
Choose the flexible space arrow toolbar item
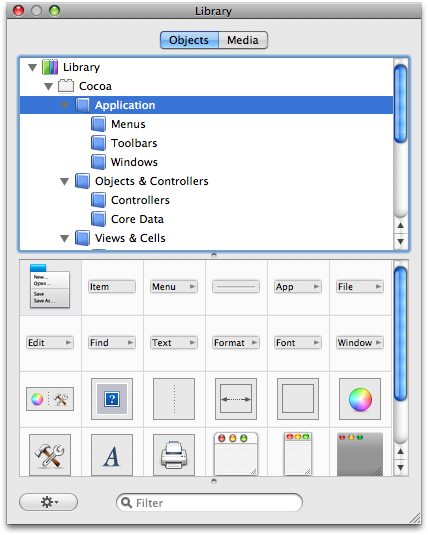[x=236, y=399]
